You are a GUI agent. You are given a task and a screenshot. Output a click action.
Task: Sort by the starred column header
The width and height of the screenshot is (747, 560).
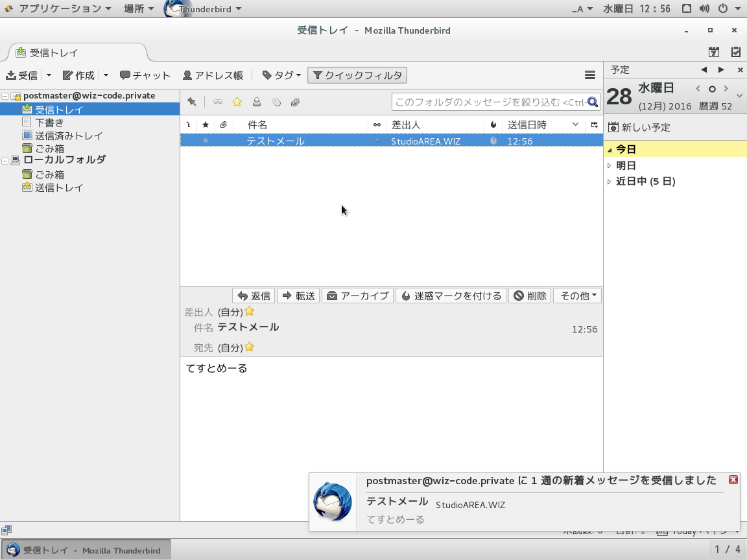point(206,124)
